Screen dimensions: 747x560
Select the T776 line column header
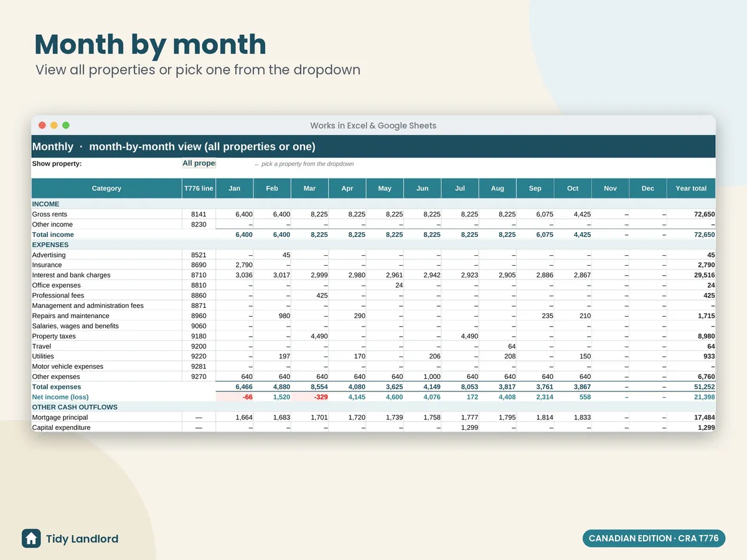pos(199,189)
